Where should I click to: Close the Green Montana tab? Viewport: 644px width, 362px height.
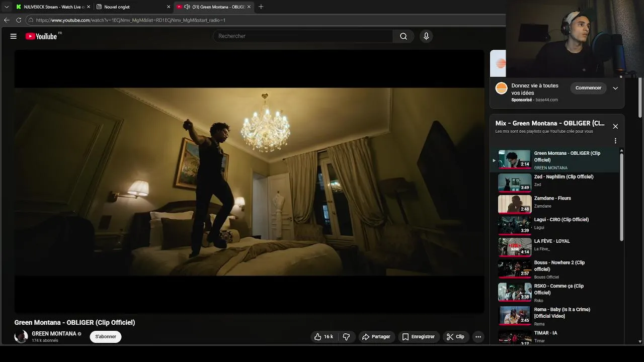coord(249,7)
